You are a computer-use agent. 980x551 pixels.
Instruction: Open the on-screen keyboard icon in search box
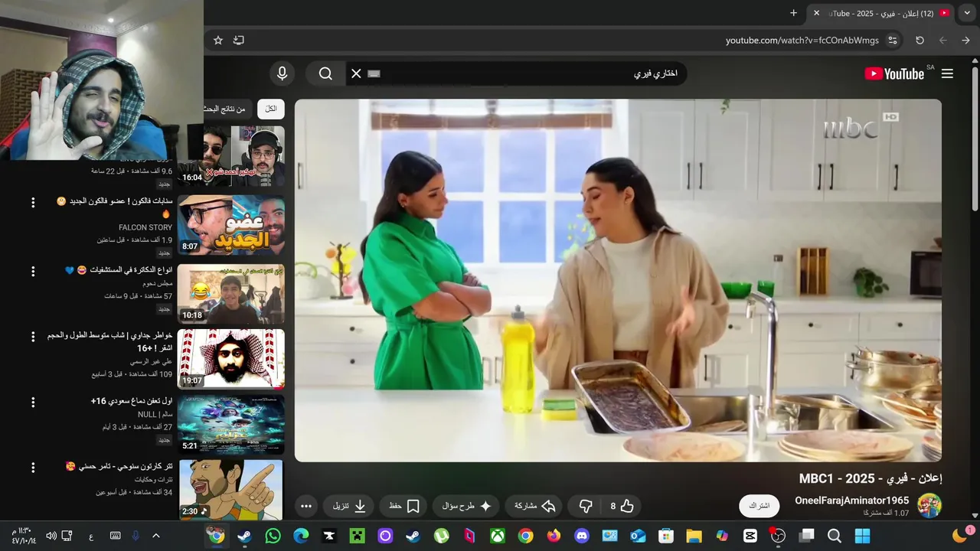click(374, 73)
